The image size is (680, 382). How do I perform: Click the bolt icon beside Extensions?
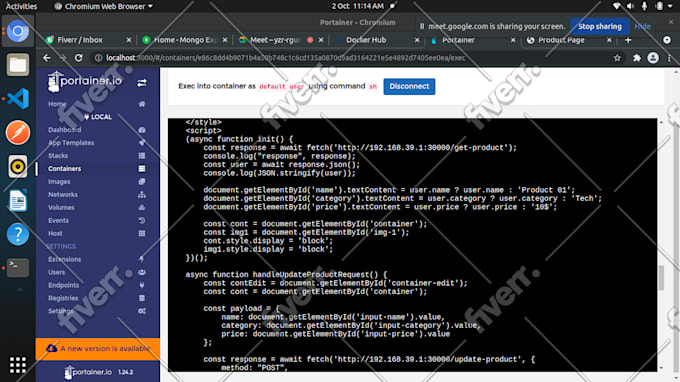[142, 259]
